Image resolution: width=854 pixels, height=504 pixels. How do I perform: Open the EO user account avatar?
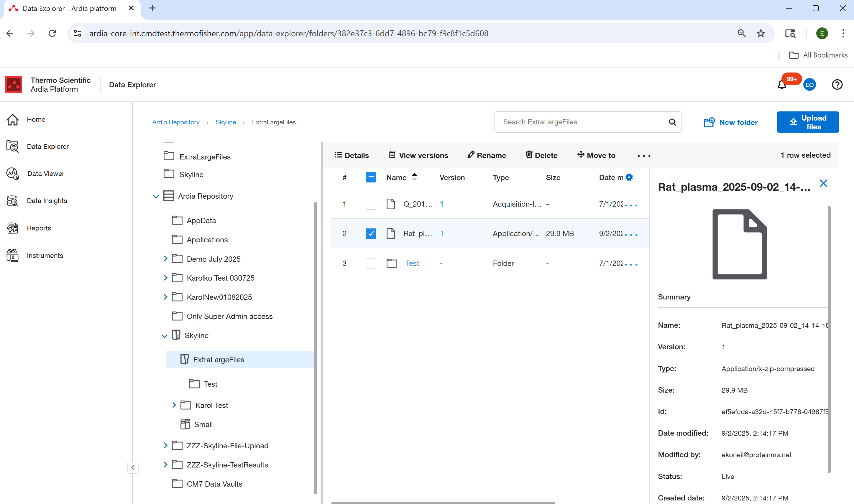click(809, 85)
